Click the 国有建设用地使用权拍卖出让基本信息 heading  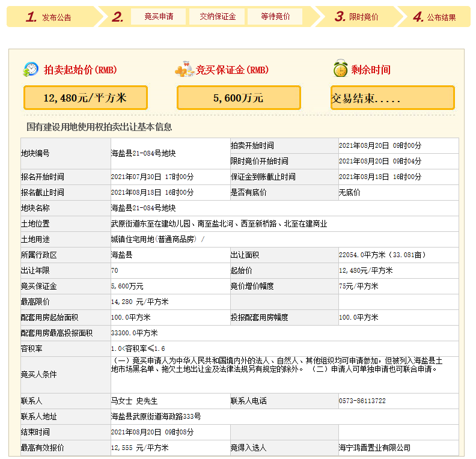point(99,127)
